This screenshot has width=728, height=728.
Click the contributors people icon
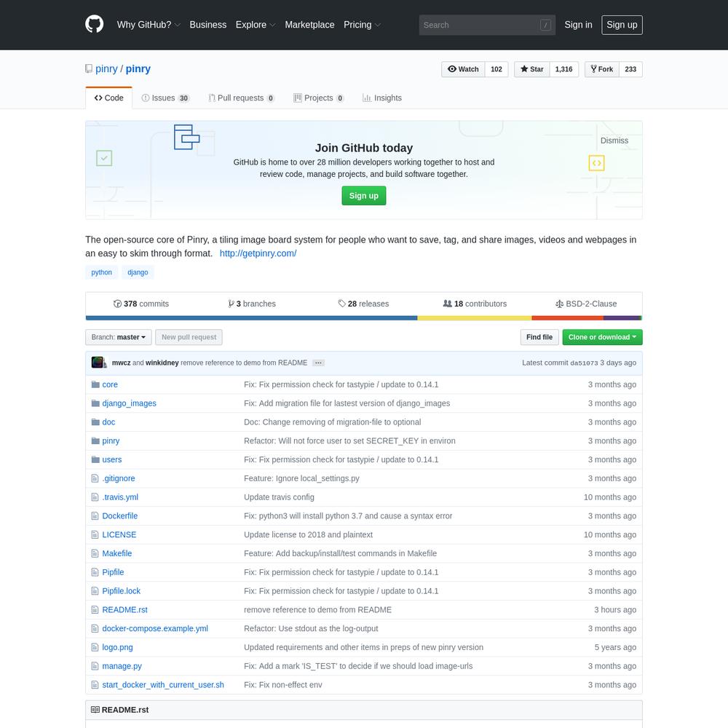447,304
